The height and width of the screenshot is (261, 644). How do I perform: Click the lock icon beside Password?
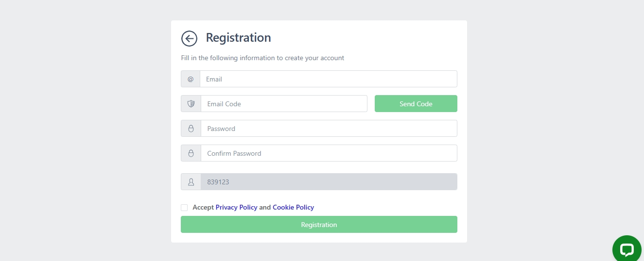point(191,129)
